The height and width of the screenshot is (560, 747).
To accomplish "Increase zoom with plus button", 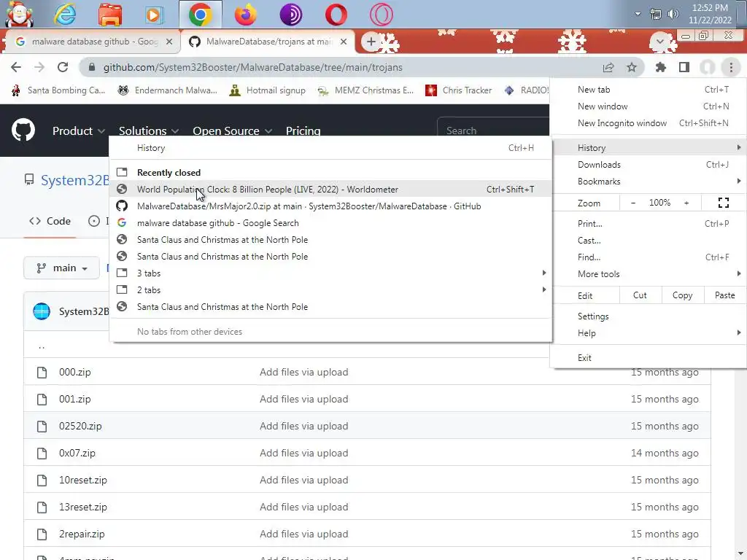I will 686,203.
